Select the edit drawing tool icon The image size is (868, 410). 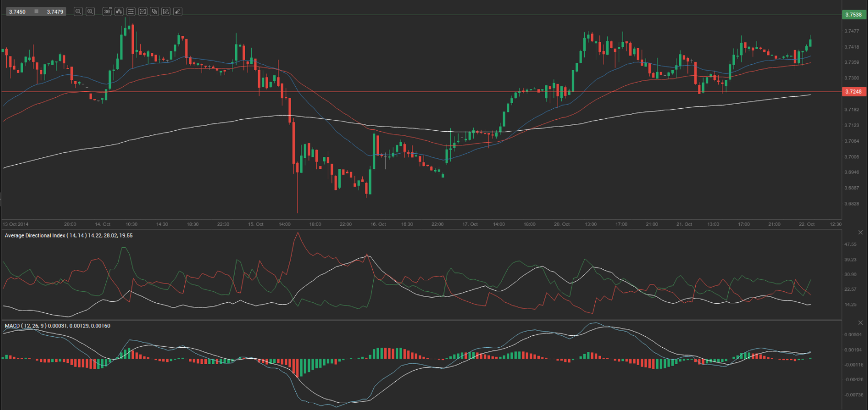click(166, 12)
